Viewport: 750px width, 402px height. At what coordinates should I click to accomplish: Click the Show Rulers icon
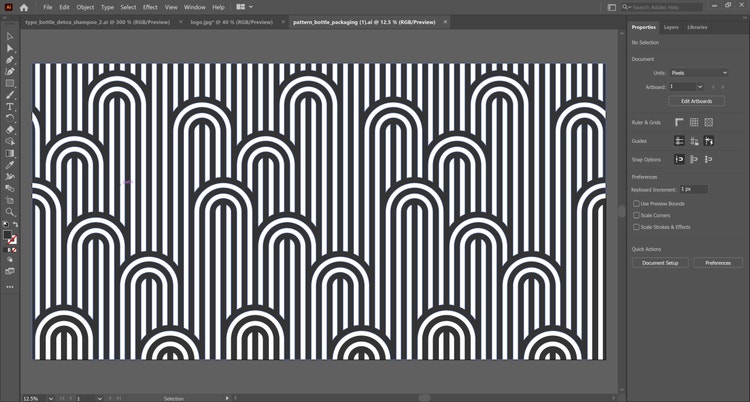679,123
